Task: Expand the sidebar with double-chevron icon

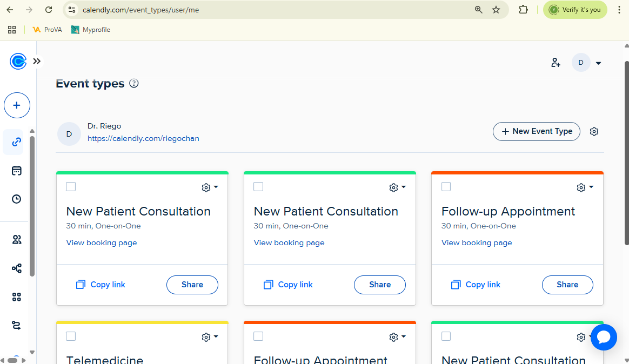Action: pos(37,61)
